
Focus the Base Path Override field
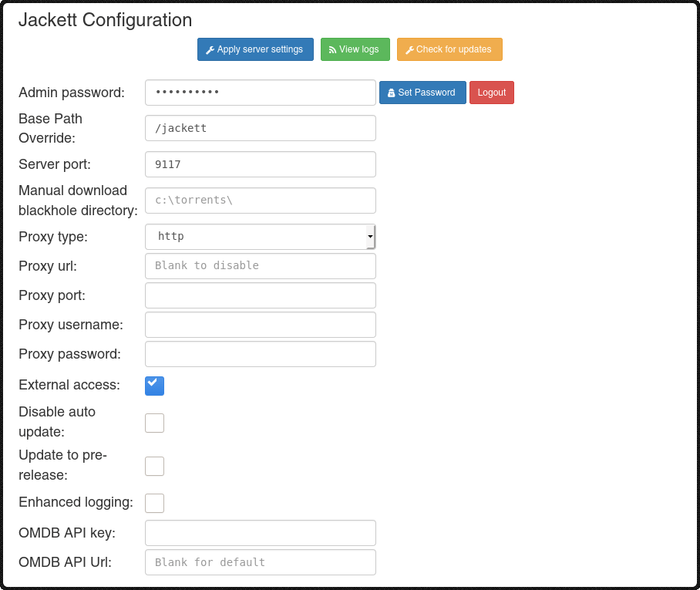coord(260,128)
